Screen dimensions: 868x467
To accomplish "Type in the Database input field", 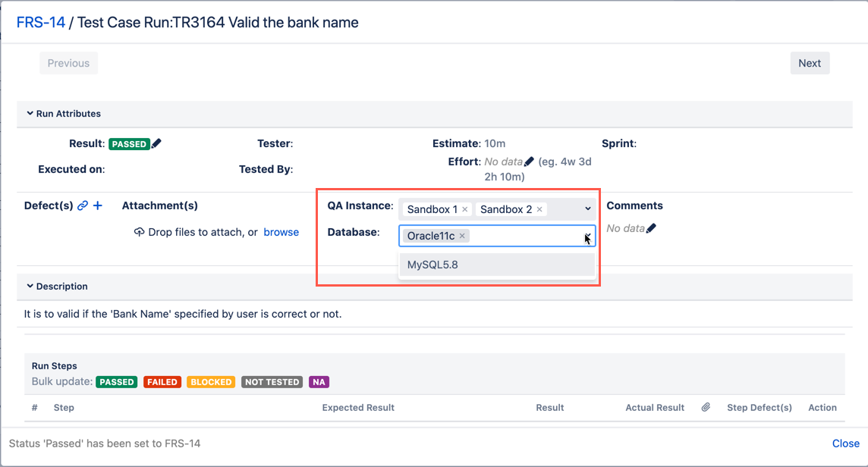I will (x=524, y=236).
